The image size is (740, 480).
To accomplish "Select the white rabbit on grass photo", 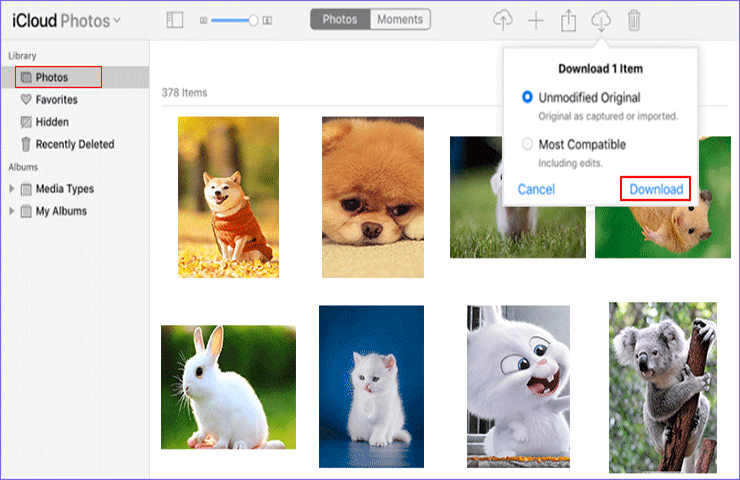I will (228, 387).
